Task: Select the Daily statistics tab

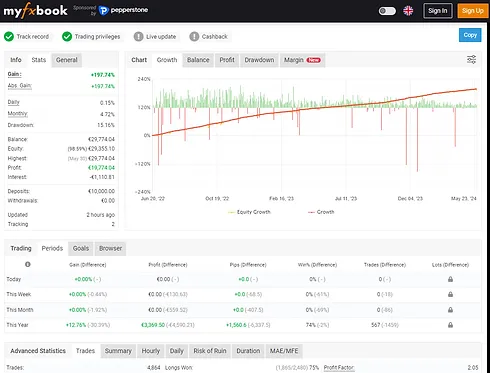Action: pos(177,351)
